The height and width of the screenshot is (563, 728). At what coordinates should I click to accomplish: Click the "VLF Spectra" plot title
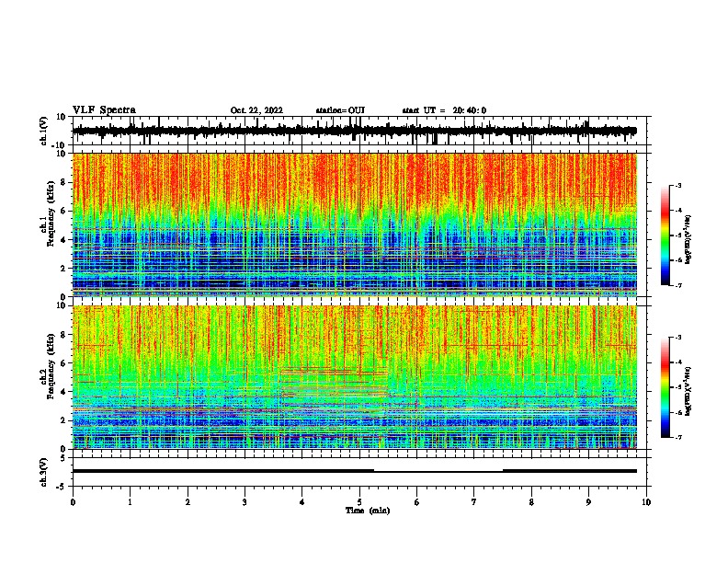tap(104, 110)
